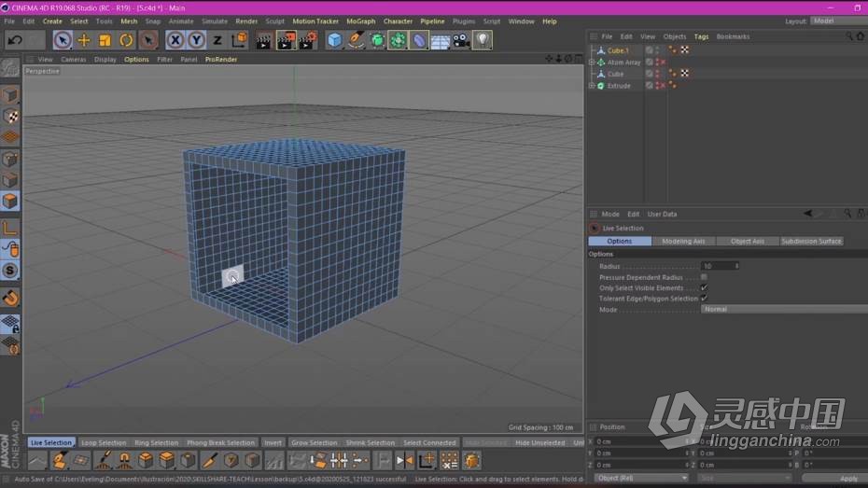Open the viewport Options menu
This screenshot has width=868, height=488.
click(x=136, y=59)
